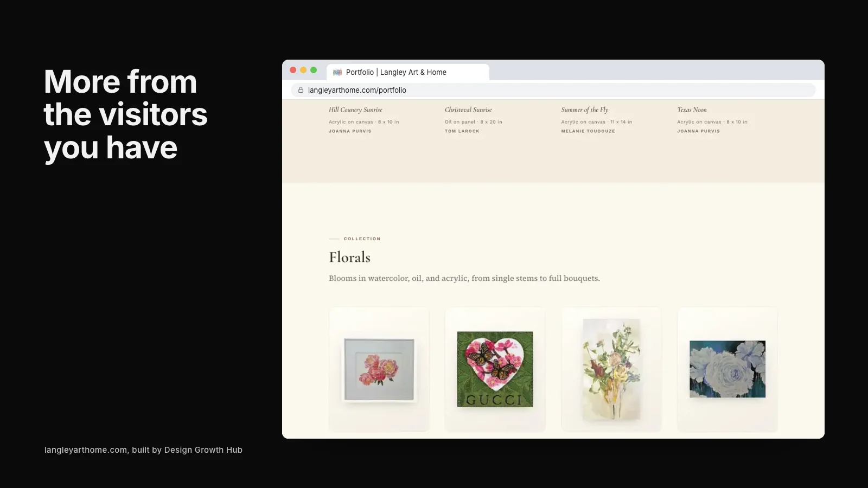This screenshot has width=868, height=488.
Task: Open the Gucci heart butterflies artwork thumbnail
Action: pyautogui.click(x=495, y=369)
